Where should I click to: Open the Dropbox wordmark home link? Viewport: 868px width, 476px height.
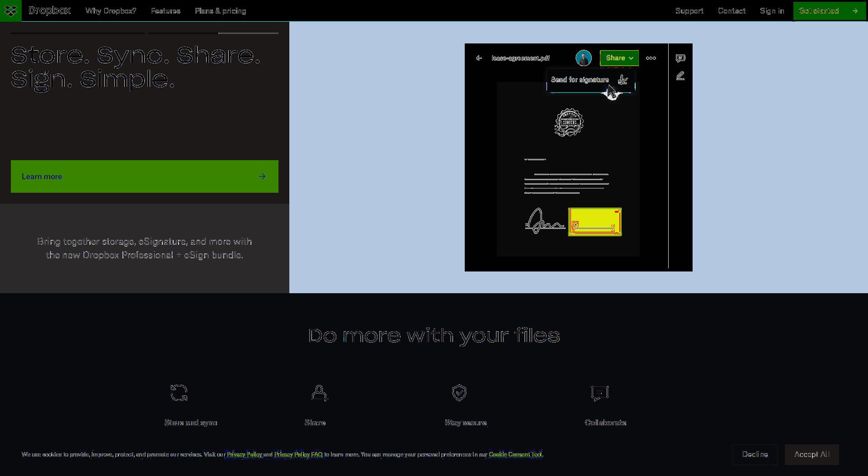(x=49, y=10)
